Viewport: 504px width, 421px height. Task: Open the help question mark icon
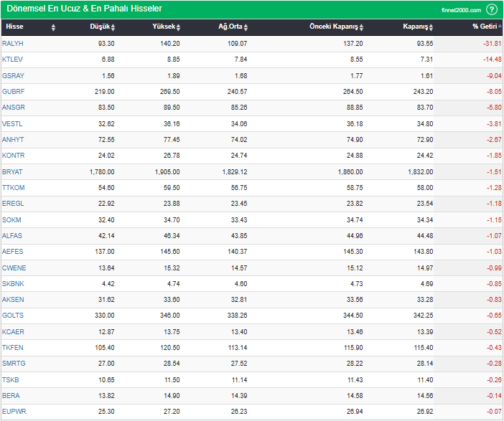492,9
